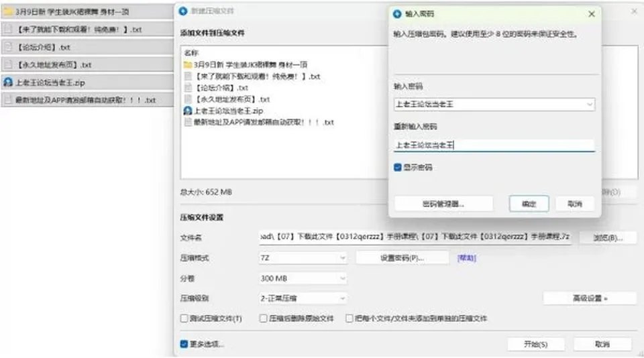
Task: Click the folder icon of 3月9日新 in background file list
Action: click(x=8, y=11)
